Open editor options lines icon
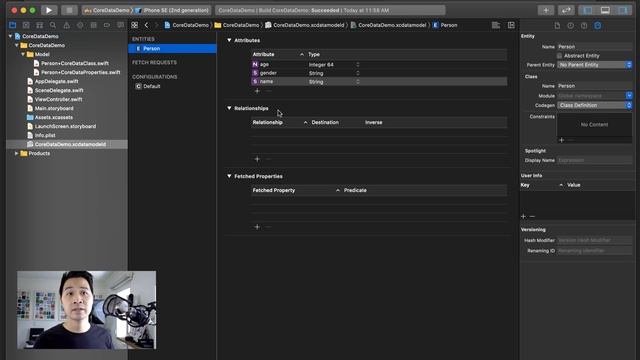The height and width of the screenshot is (360, 640). tap(496, 25)
